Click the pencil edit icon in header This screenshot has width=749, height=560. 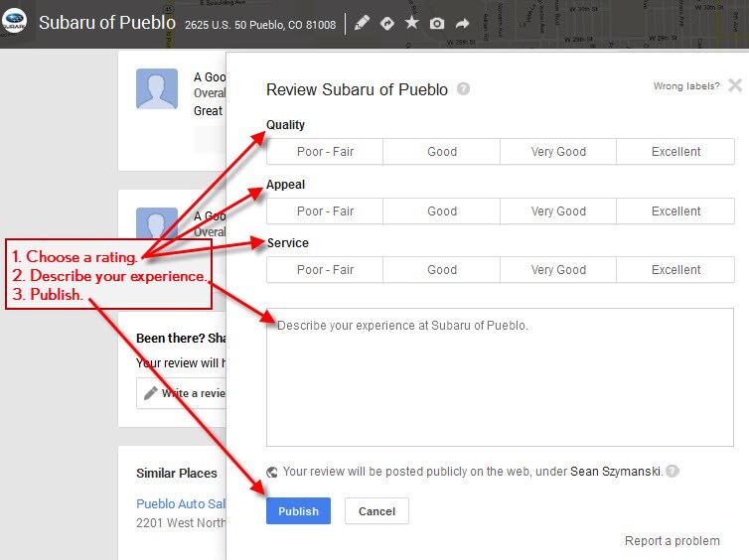[x=362, y=23]
